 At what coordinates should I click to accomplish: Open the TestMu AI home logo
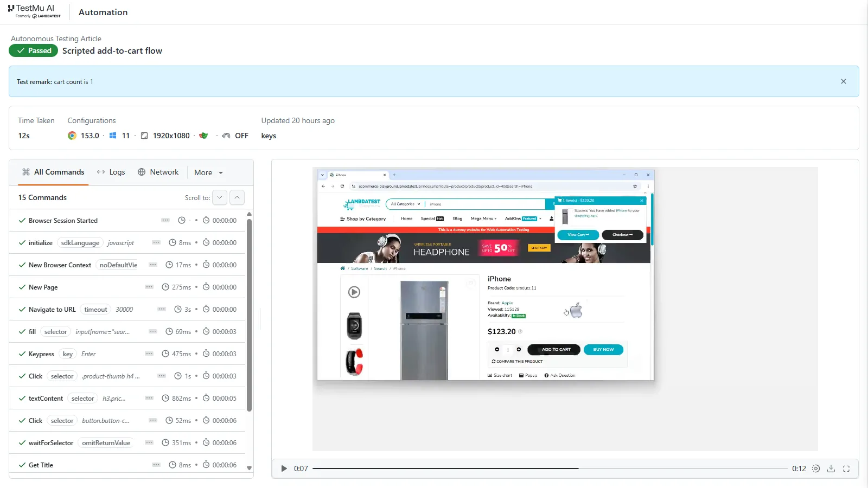point(34,11)
